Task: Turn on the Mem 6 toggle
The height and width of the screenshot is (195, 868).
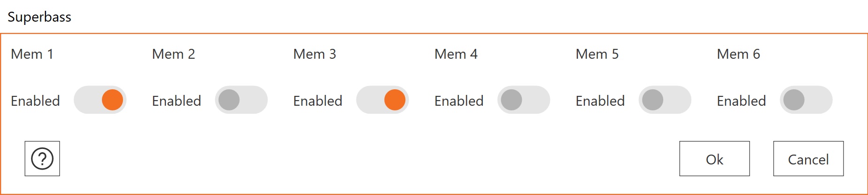Action: pos(806,100)
